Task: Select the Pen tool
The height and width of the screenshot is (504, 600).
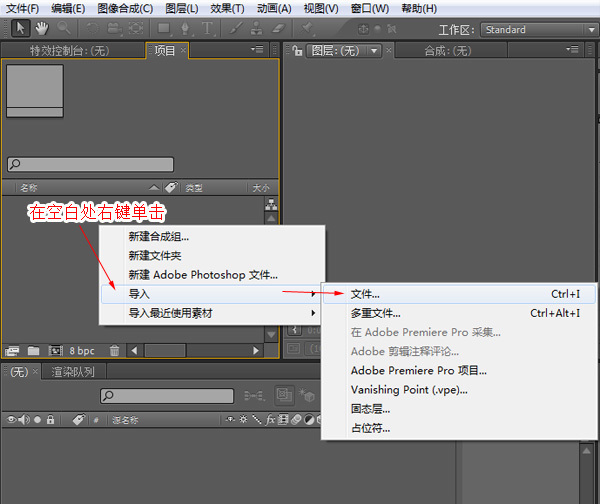Action: point(186,28)
